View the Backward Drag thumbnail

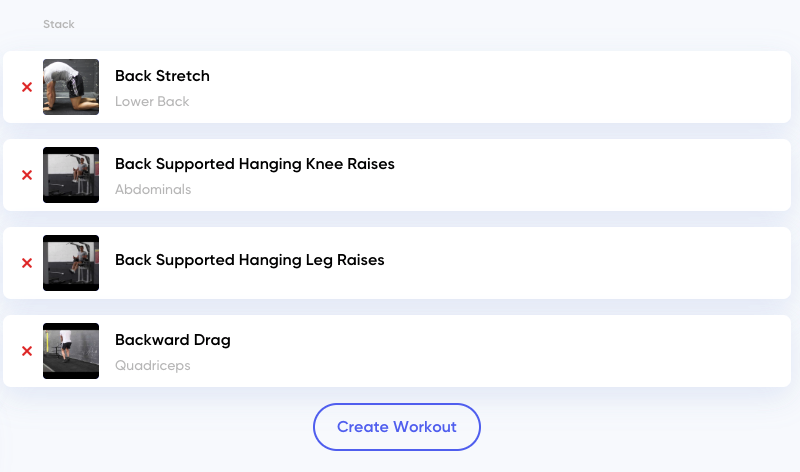[71, 351]
